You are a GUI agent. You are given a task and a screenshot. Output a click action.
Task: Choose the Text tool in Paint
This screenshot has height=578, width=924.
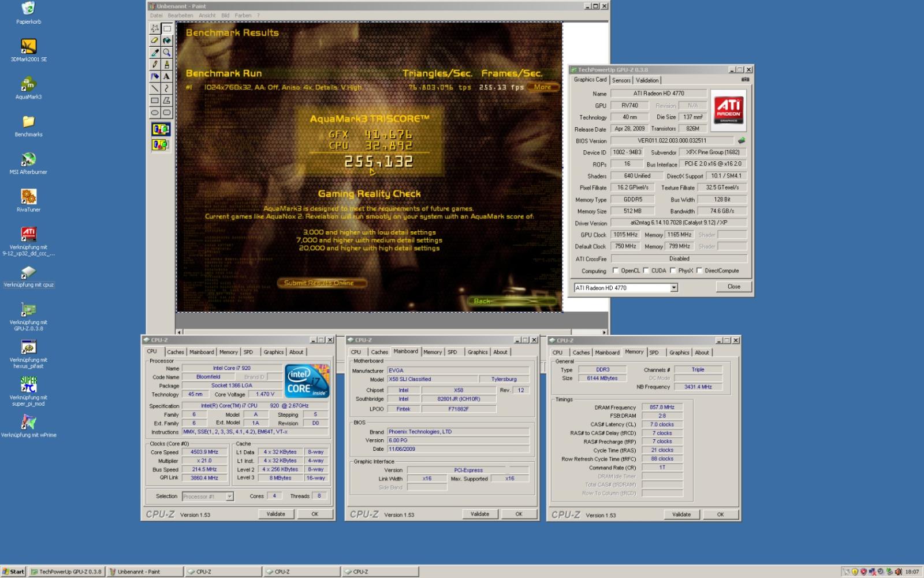(x=167, y=76)
